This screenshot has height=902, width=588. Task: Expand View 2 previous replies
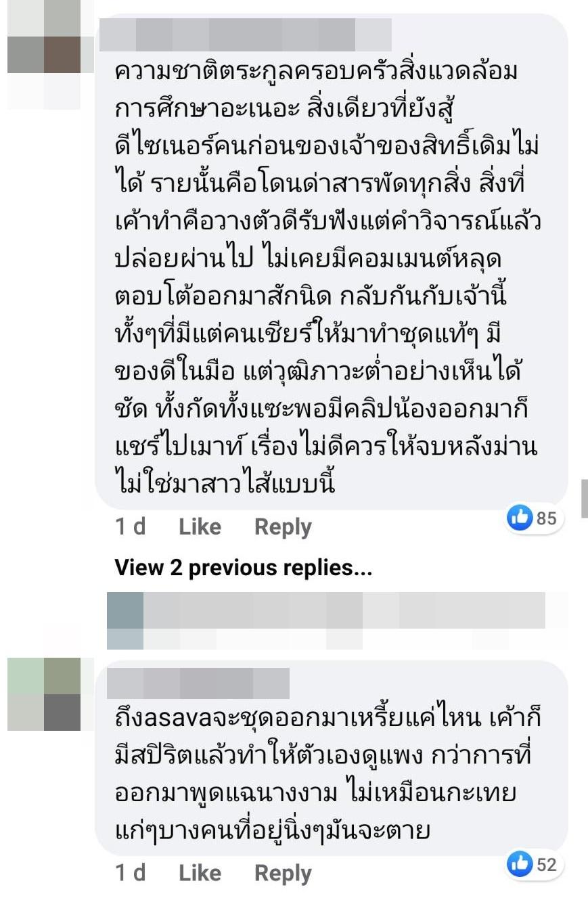tap(244, 568)
